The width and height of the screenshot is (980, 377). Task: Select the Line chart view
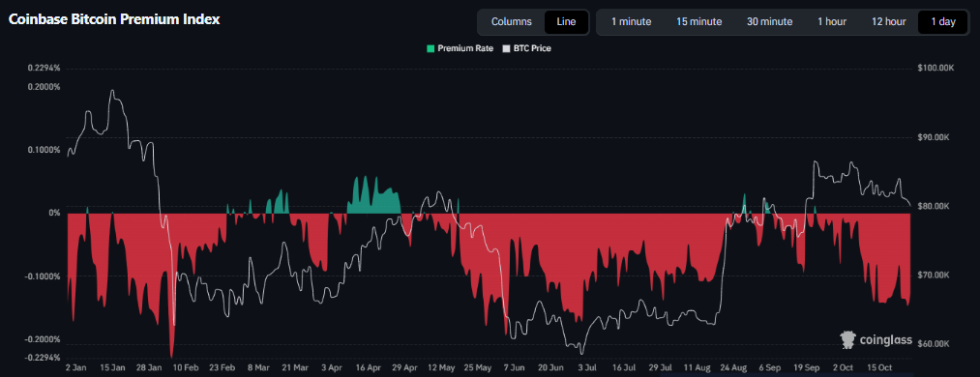click(x=566, y=22)
